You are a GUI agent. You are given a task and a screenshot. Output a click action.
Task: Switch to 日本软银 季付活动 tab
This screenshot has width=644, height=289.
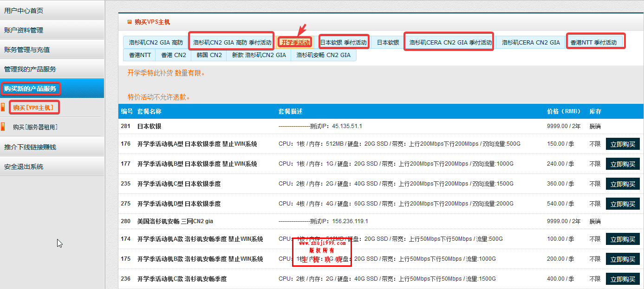(x=344, y=42)
